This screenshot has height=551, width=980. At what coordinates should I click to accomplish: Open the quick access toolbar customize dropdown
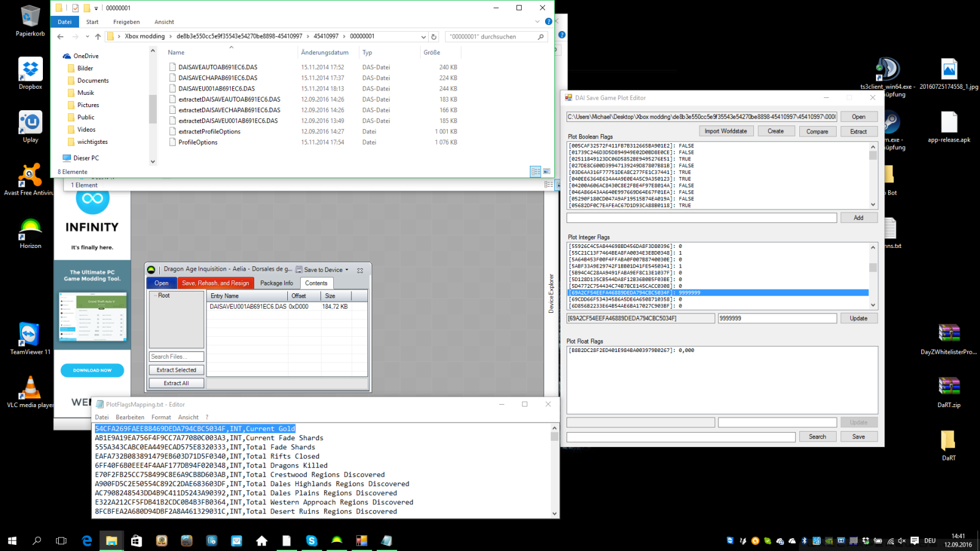pyautogui.click(x=96, y=9)
